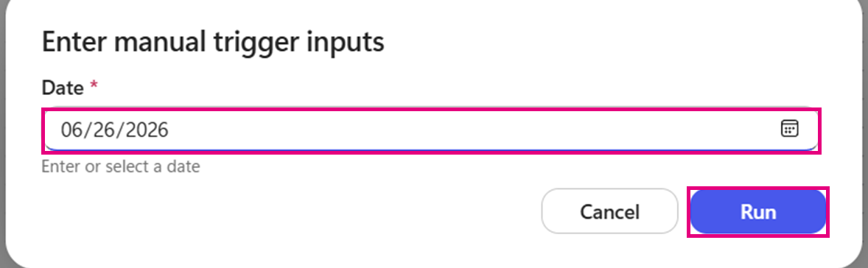Select the month segment 06 in date
The width and height of the screenshot is (868, 268).
tap(72, 130)
